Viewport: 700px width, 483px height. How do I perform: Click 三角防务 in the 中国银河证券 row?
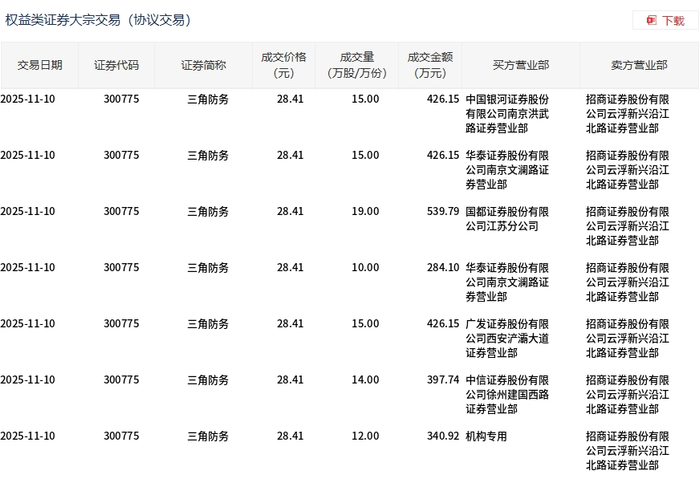coord(208,99)
